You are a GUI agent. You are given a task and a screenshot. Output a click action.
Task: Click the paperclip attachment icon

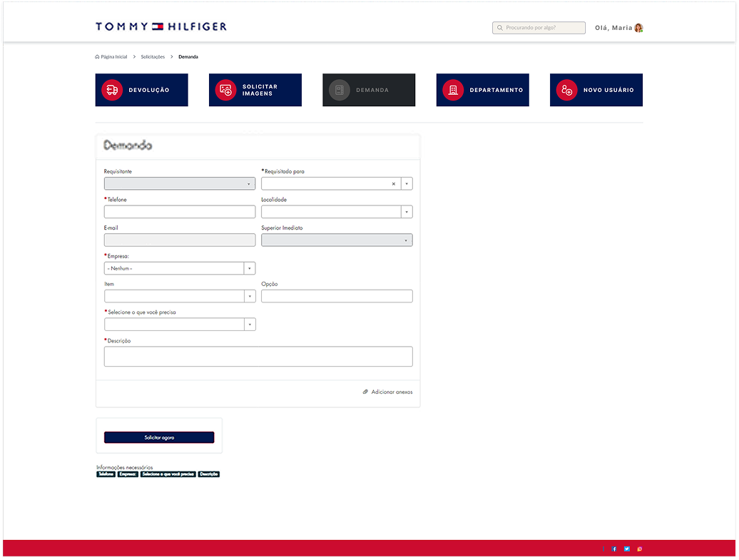(365, 392)
